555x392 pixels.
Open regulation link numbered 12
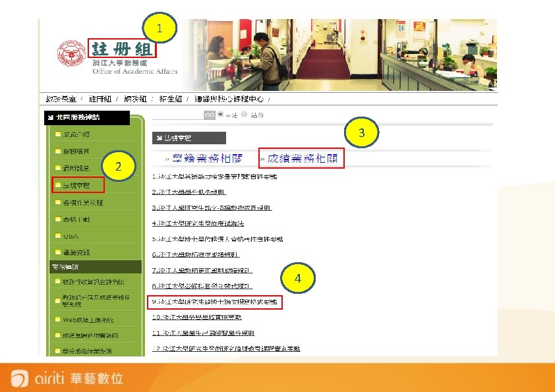pos(226,349)
